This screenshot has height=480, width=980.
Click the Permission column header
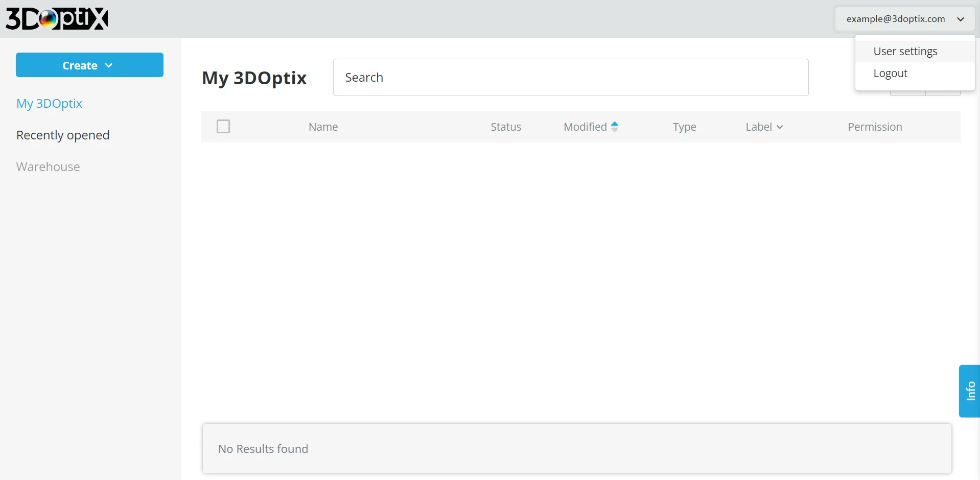tap(875, 127)
